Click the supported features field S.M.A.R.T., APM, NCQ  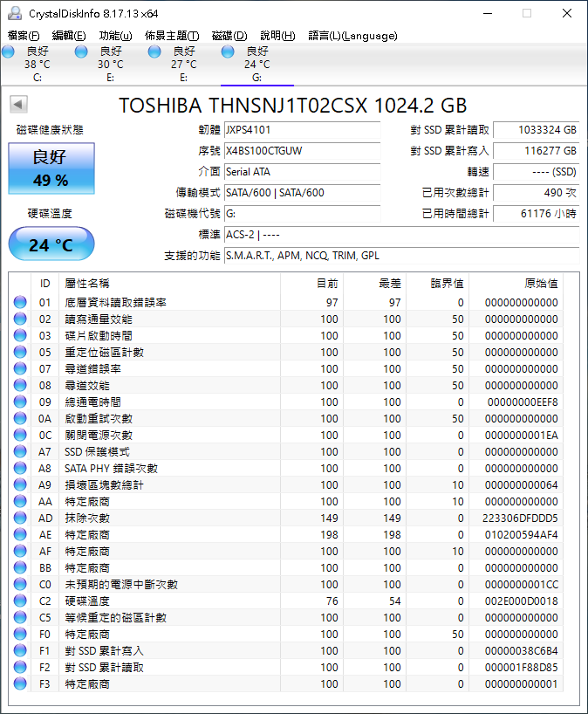pos(402,256)
